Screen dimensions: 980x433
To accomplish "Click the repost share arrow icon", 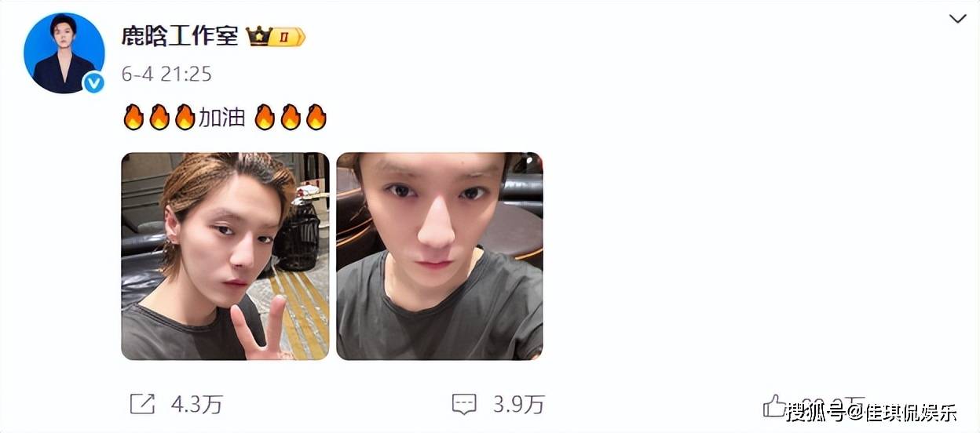I will (x=142, y=404).
